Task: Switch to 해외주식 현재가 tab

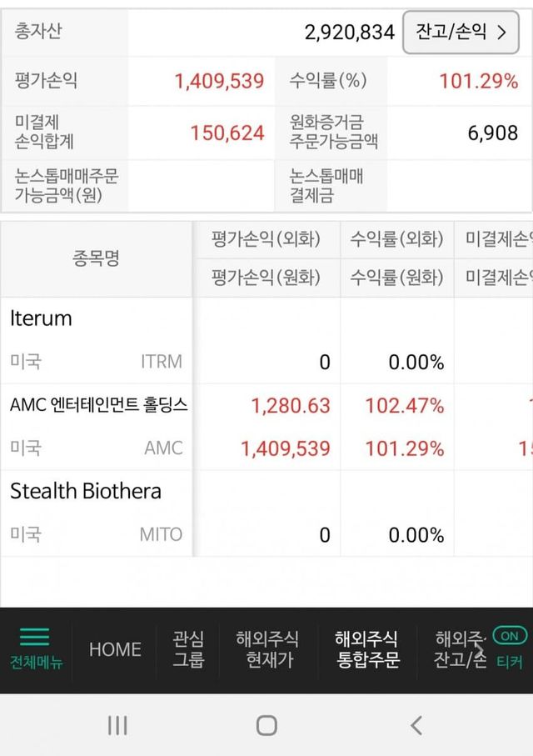Action: (267, 649)
